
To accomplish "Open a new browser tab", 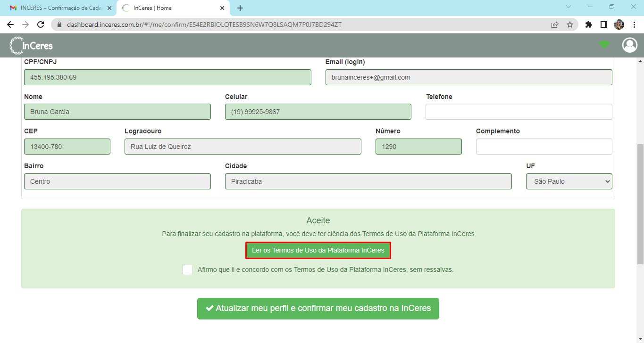I will (x=240, y=8).
